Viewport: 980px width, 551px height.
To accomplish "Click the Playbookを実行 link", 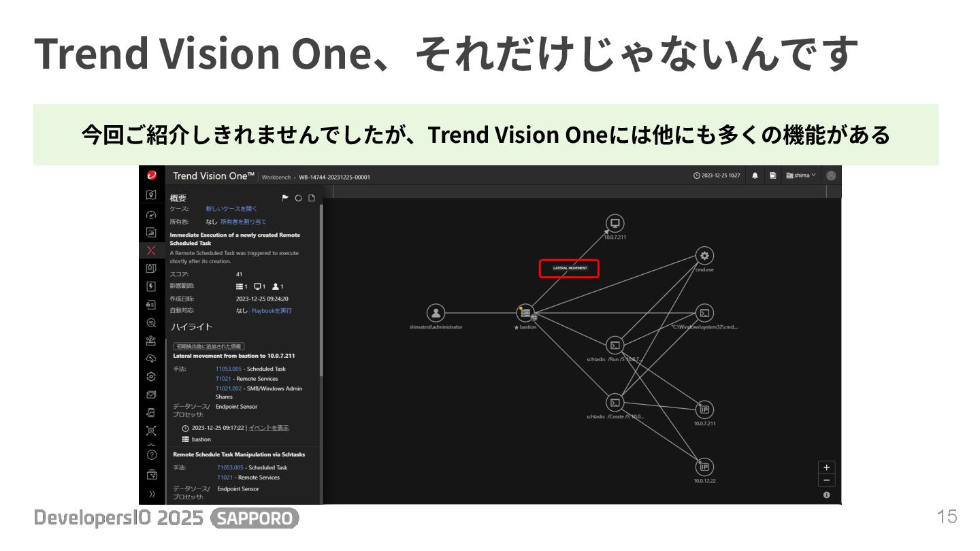I will pyautogui.click(x=272, y=310).
